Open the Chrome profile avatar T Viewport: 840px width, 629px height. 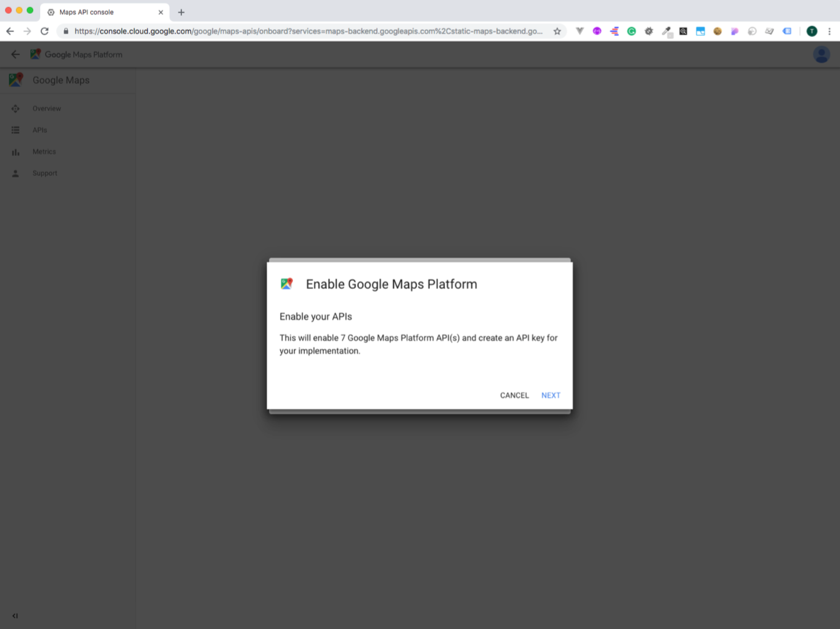(x=812, y=31)
